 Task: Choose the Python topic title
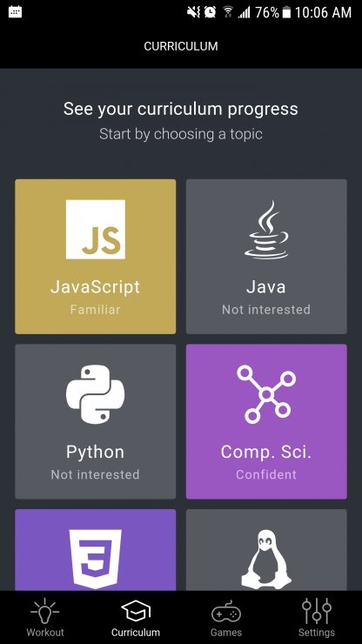(x=96, y=453)
